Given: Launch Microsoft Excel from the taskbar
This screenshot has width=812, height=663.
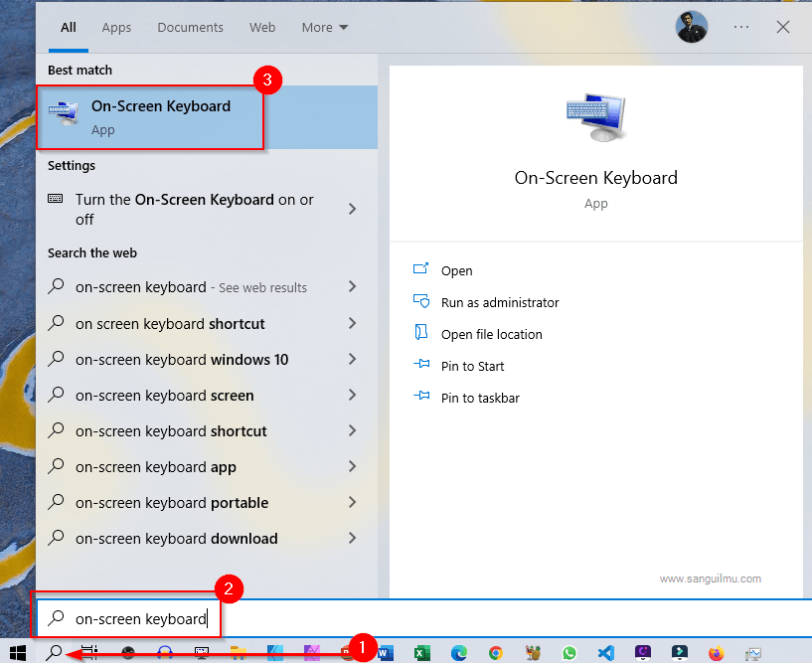Looking at the screenshot, I should (x=422, y=653).
